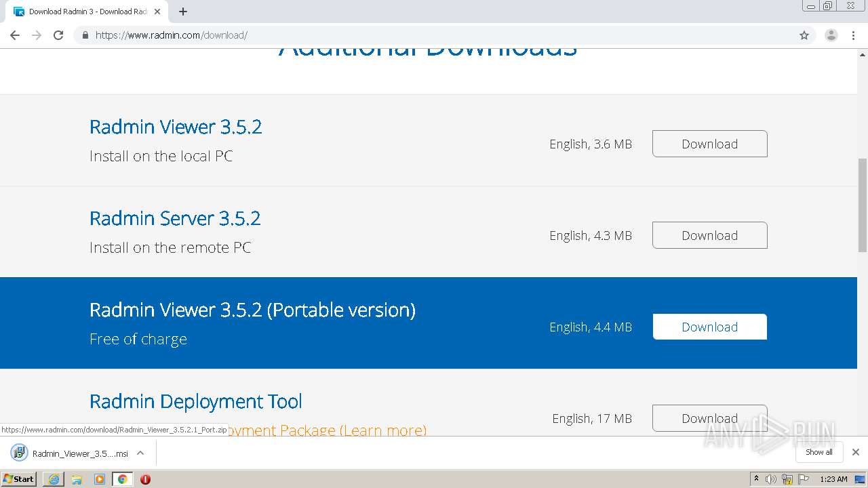Open Windows Explorer folder on taskbar
Screen dimensions: 868x488
[77, 479]
